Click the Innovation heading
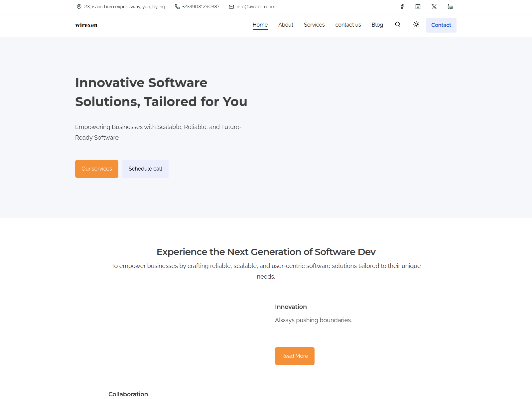 [x=291, y=307]
